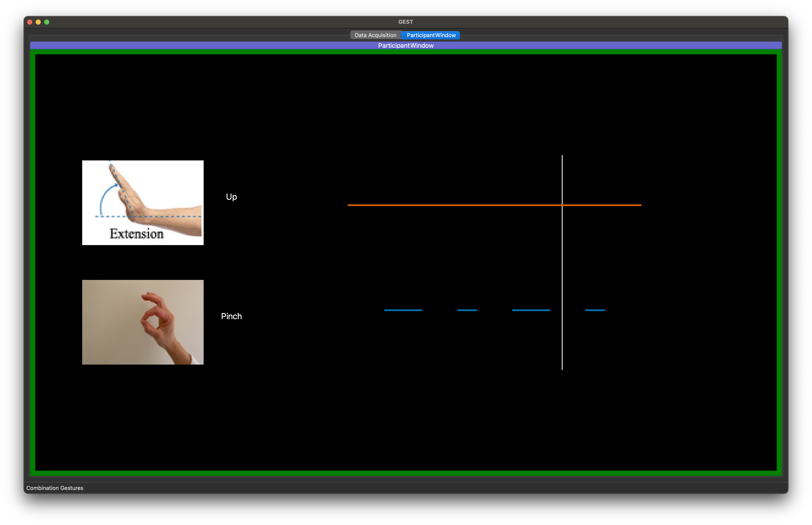Click the word Extension inside the image

pos(136,234)
